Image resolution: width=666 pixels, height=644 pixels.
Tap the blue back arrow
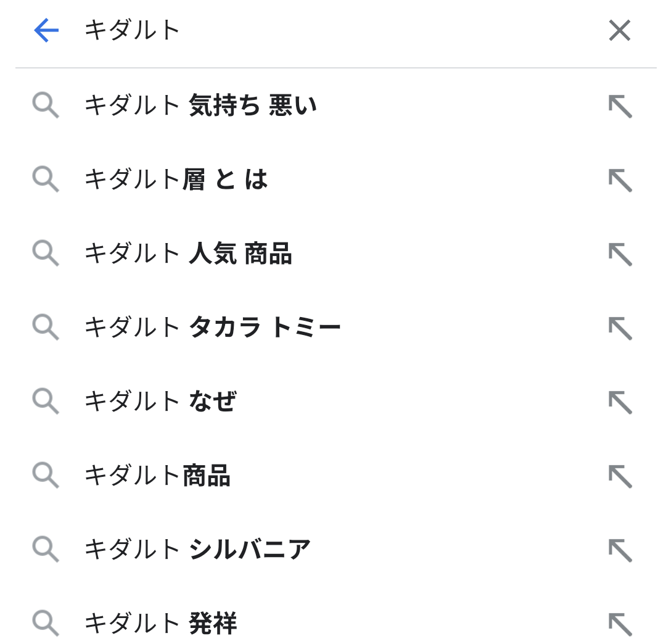46,30
